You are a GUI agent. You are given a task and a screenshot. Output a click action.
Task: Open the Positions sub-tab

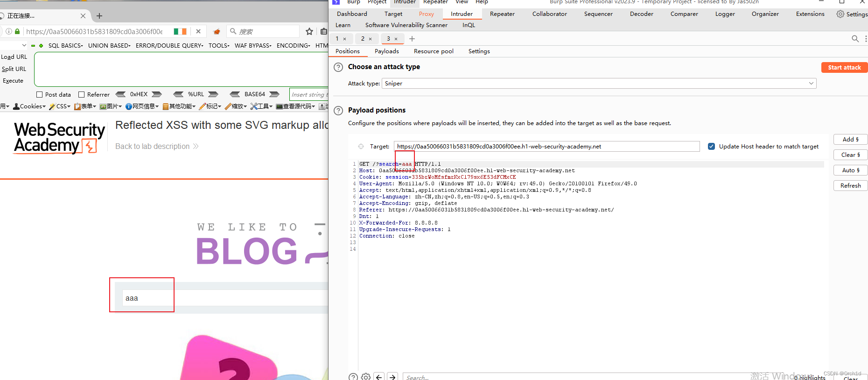(348, 51)
